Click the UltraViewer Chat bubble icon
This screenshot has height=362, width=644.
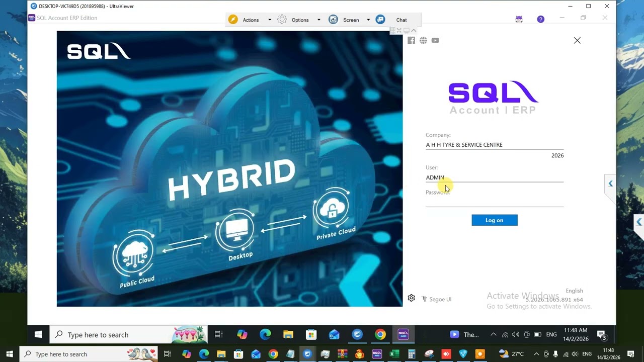click(380, 20)
